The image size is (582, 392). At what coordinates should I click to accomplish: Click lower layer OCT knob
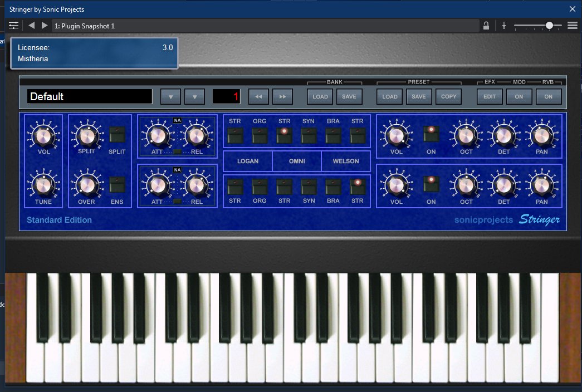point(466,185)
